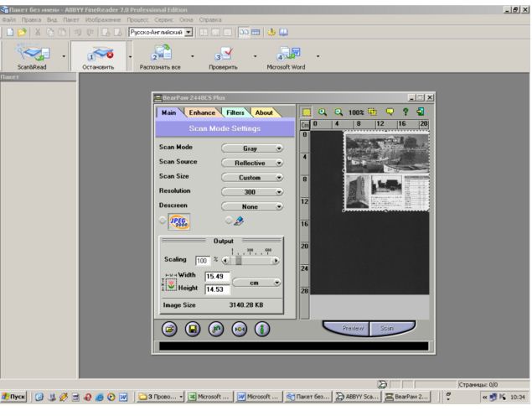Click the auto-crop icon next to 100%
The image size is (532, 416).
(x=372, y=112)
